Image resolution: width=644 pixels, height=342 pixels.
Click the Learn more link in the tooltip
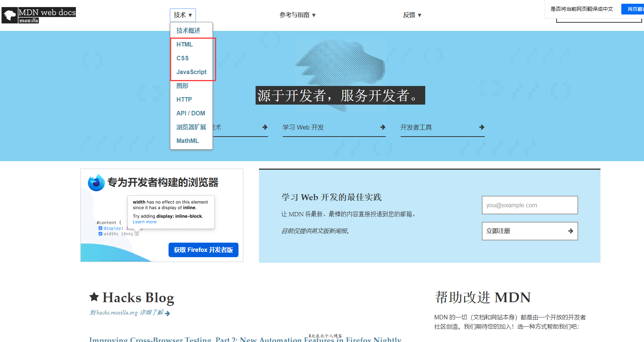[144, 221]
